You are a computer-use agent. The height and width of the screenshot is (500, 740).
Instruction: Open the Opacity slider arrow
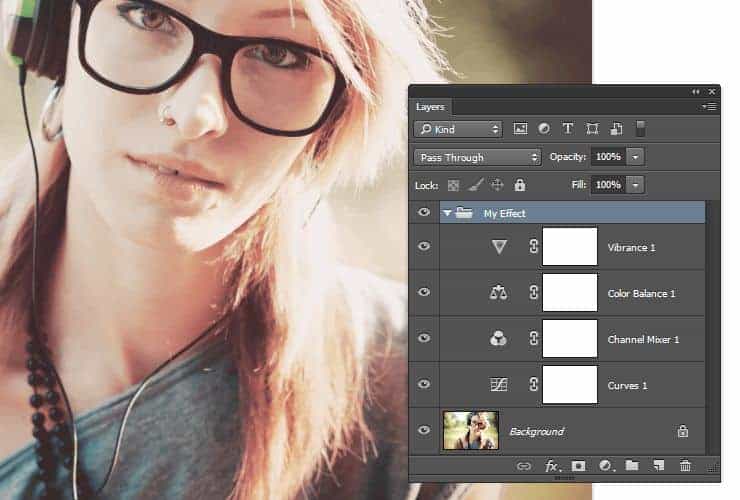tap(635, 157)
